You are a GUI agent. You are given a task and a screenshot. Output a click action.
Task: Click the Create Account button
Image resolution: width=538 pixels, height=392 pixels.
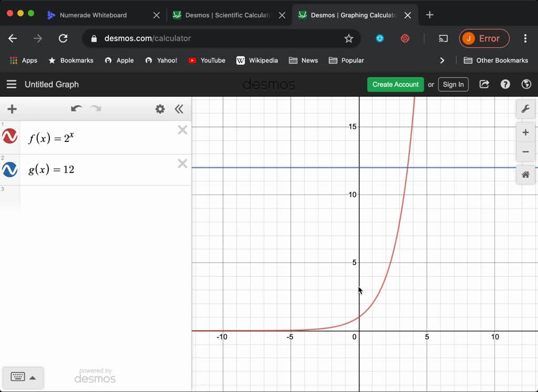395,84
